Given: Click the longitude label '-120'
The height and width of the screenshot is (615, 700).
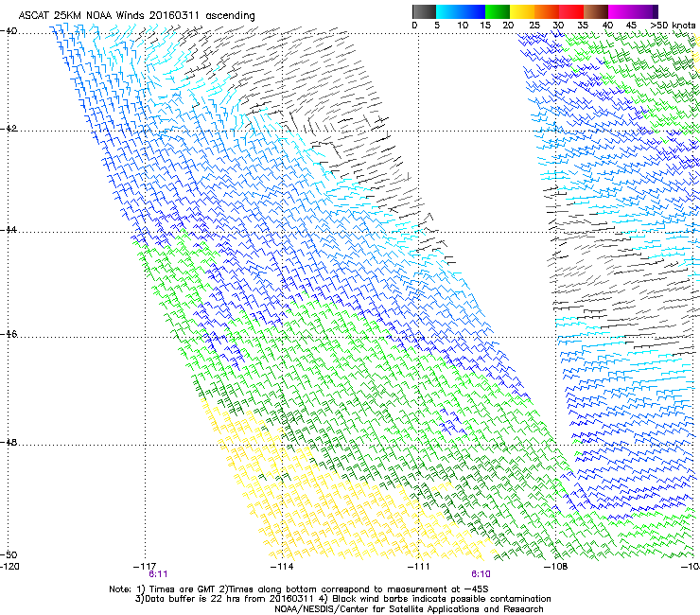Looking at the screenshot, I should pyautogui.click(x=9, y=567).
